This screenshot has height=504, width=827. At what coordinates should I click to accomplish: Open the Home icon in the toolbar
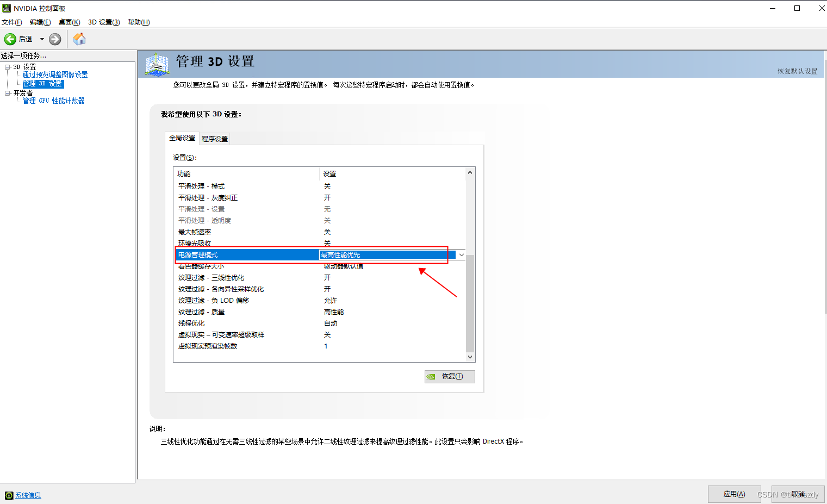[79, 39]
